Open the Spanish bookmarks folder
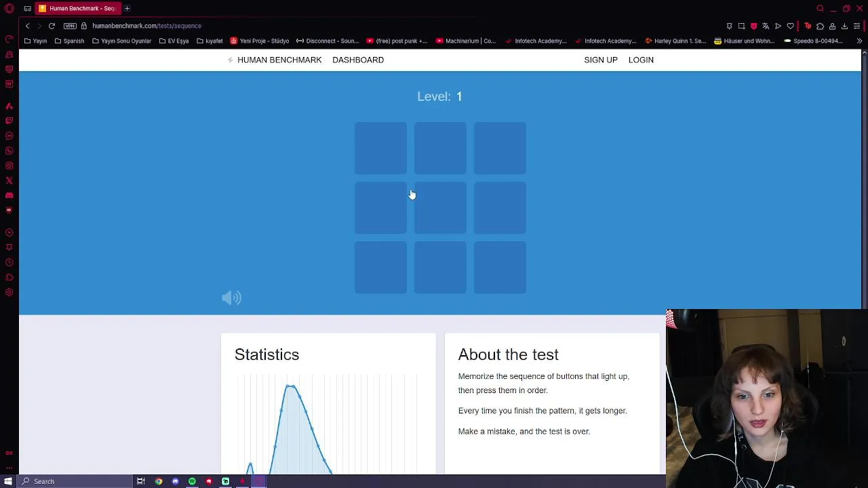The image size is (868, 488). coord(69,41)
